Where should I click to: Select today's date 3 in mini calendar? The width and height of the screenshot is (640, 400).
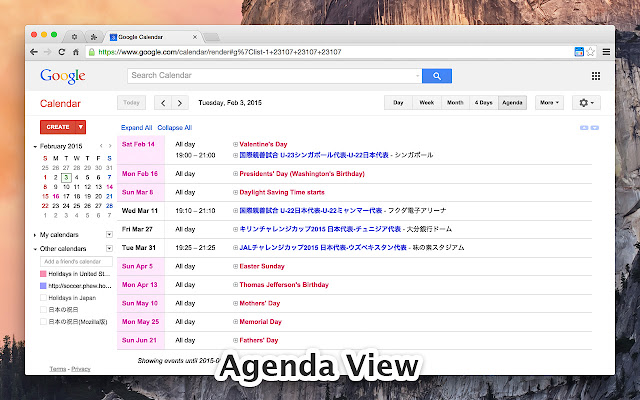coord(66,178)
